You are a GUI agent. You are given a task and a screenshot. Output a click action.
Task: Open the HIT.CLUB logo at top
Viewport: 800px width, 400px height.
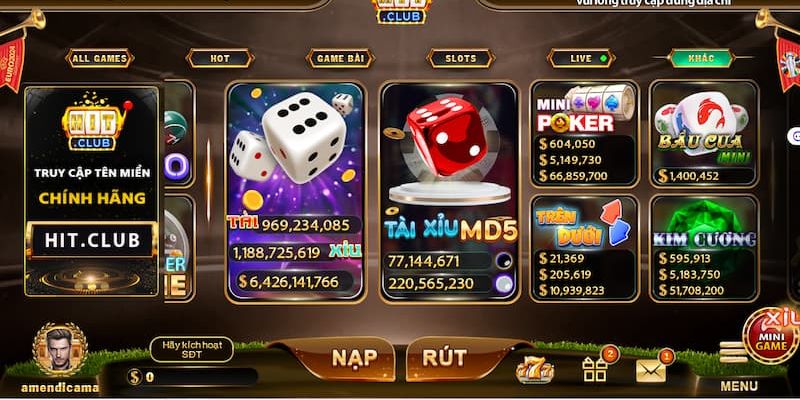(401, 11)
